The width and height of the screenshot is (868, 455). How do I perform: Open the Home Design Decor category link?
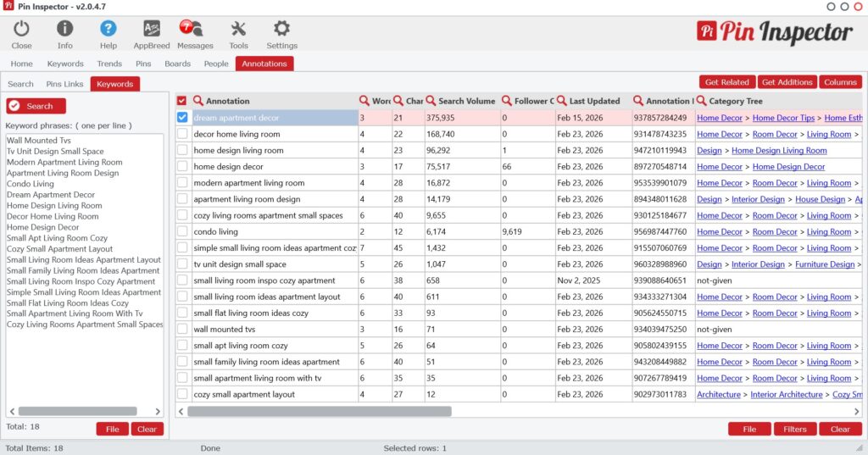click(x=788, y=167)
